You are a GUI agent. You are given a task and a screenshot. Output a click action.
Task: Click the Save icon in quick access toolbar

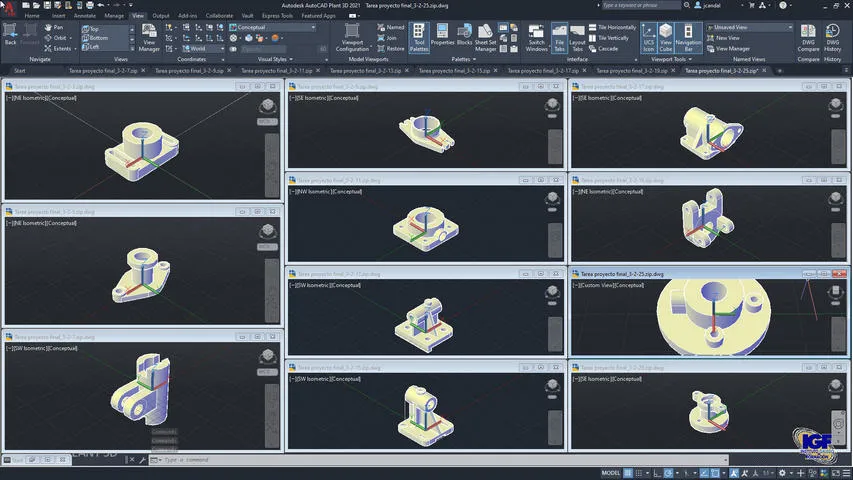click(x=47, y=5)
